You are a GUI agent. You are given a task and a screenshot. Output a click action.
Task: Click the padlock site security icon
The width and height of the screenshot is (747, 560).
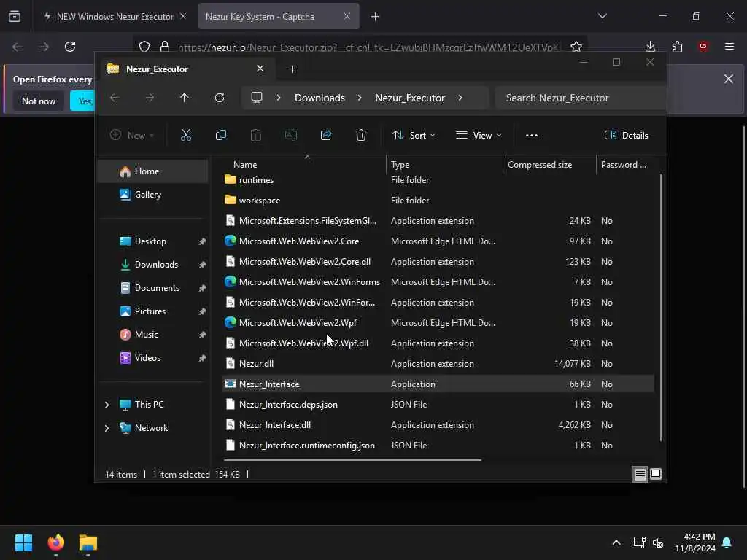[165, 47]
